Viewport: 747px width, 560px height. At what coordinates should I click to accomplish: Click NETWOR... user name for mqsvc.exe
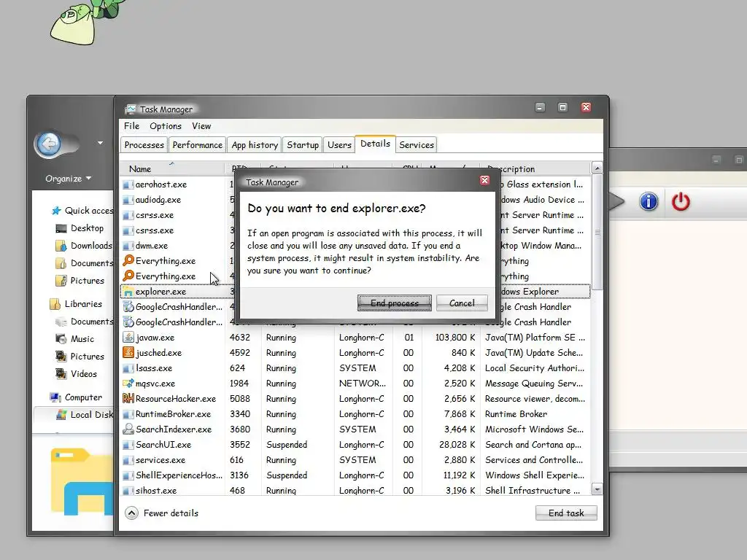coord(362,384)
